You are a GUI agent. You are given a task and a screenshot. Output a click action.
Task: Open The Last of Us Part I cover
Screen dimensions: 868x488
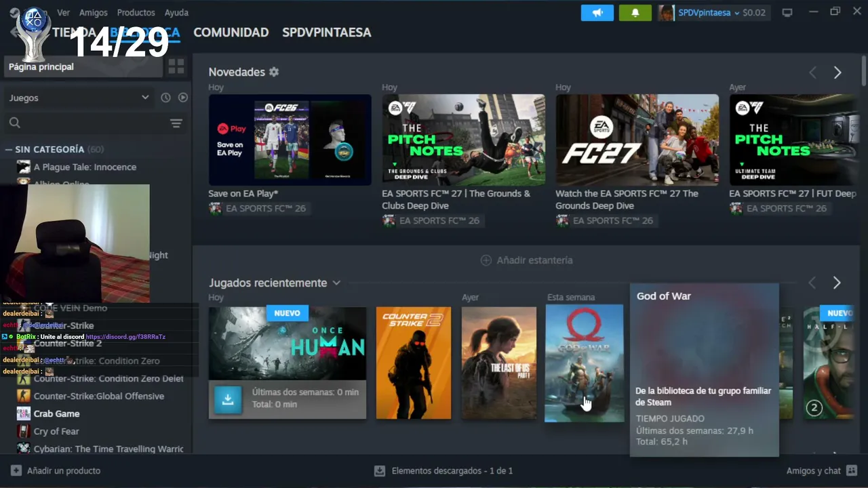tap(499, 363)
